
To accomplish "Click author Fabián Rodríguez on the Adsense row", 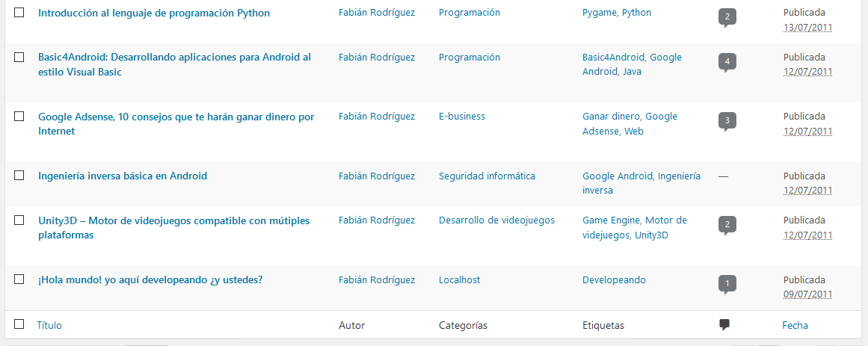I will 376,117.
